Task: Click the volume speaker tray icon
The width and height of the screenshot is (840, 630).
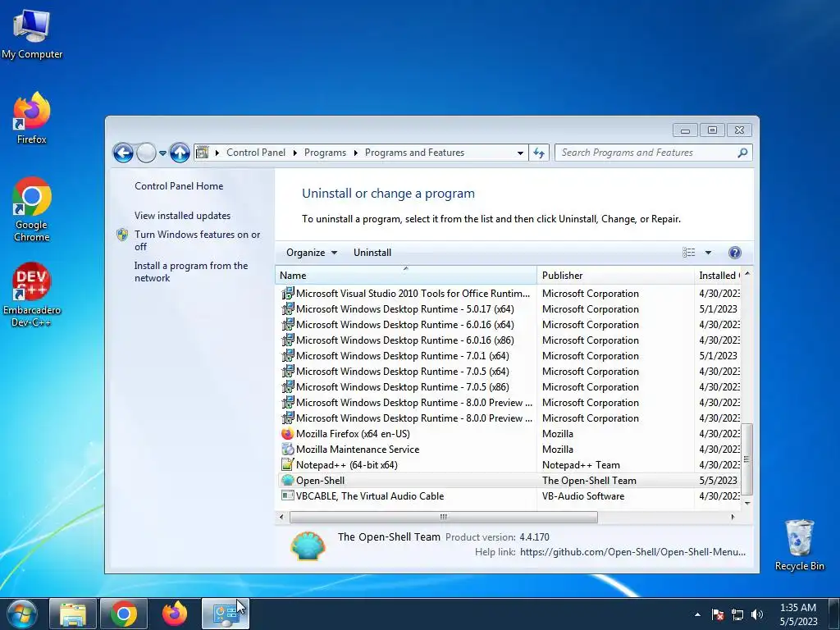Action: tap(757, 615)
